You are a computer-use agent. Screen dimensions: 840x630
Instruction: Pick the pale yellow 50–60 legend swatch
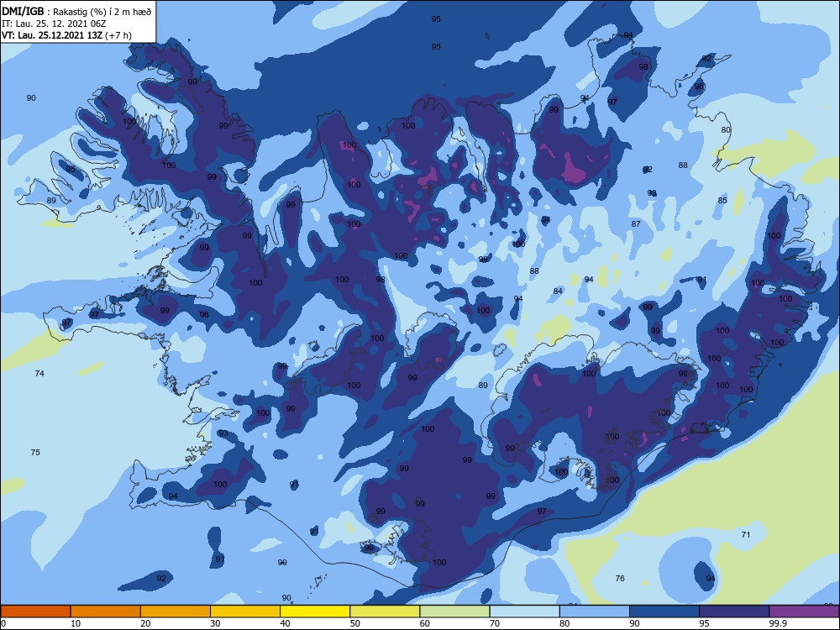pyautogui.click(x=386, y=612)
